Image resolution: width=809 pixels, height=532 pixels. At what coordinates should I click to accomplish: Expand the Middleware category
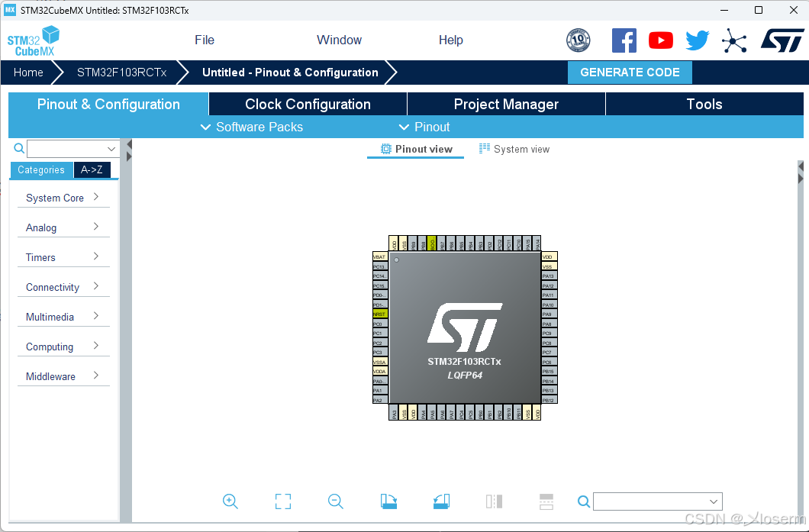click(x=63, y=376)
